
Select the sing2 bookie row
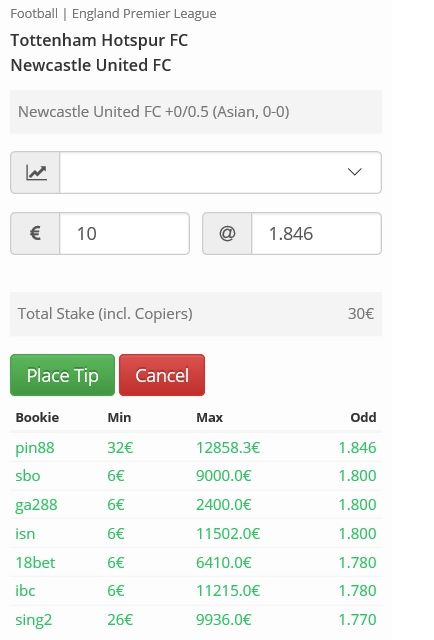coord(196,620)
